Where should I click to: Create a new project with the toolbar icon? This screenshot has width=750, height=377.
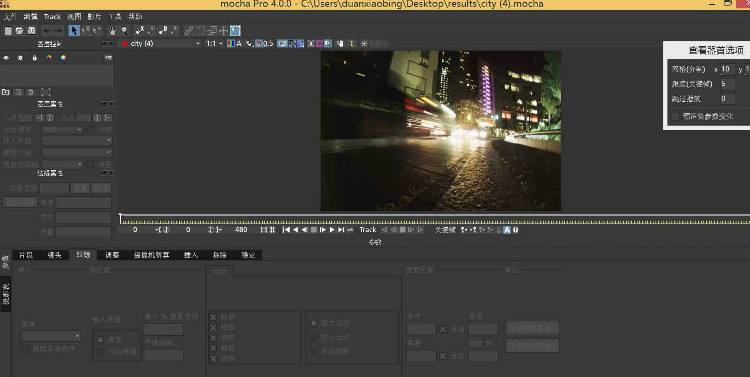click(8, 31)
